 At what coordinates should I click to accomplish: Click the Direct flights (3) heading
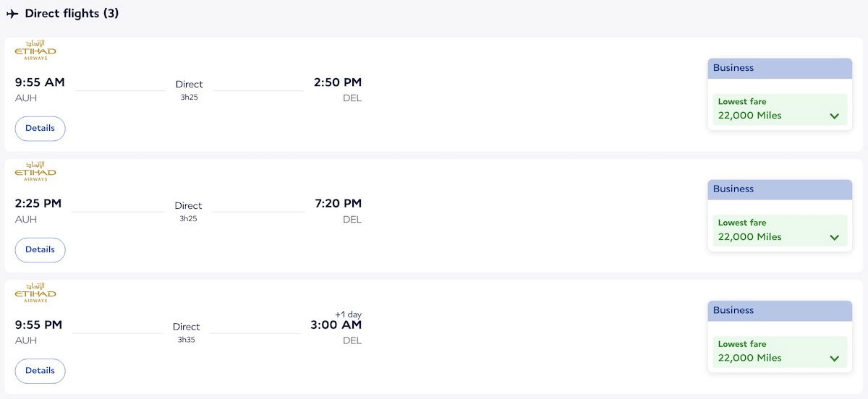[72, 14]
